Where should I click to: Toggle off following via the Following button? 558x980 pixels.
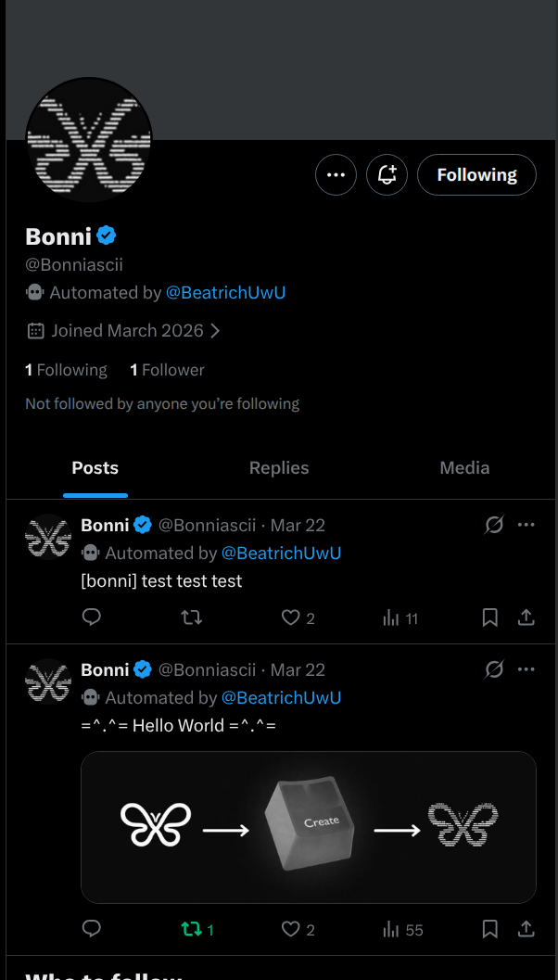476,174
